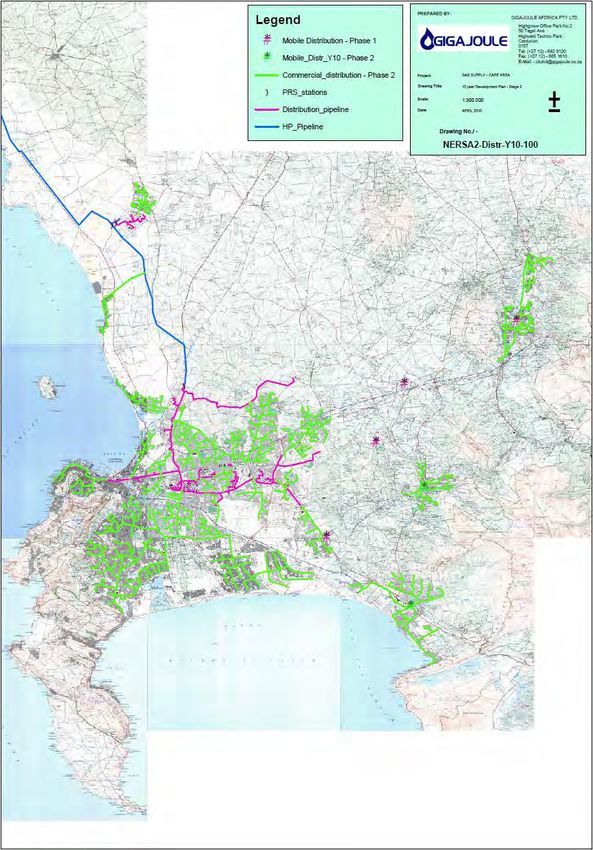The width and height of the screenshot is (593, 850).
Task: Click the blue HP_Pipeline legend line
Action: (266, 127)
